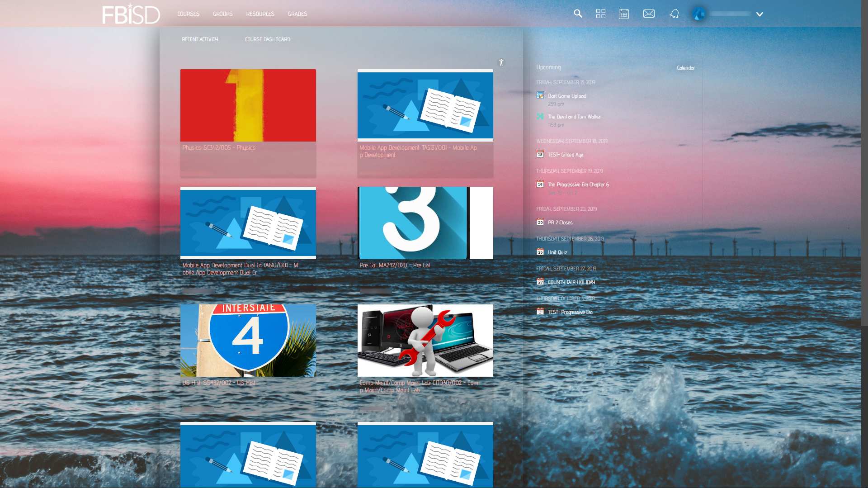Open The Devil and Tom Walker
The width and height of the screenshot is (868, 488).
(x=575, y=117)
